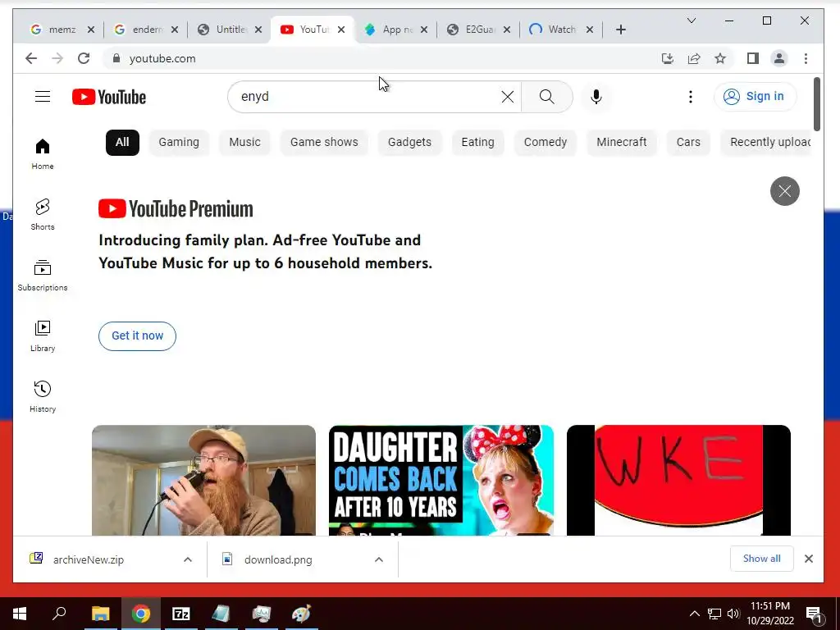Close the downloads bar
Image resolution: width=840 pixels, height=630 pixels.
(808, 559)
